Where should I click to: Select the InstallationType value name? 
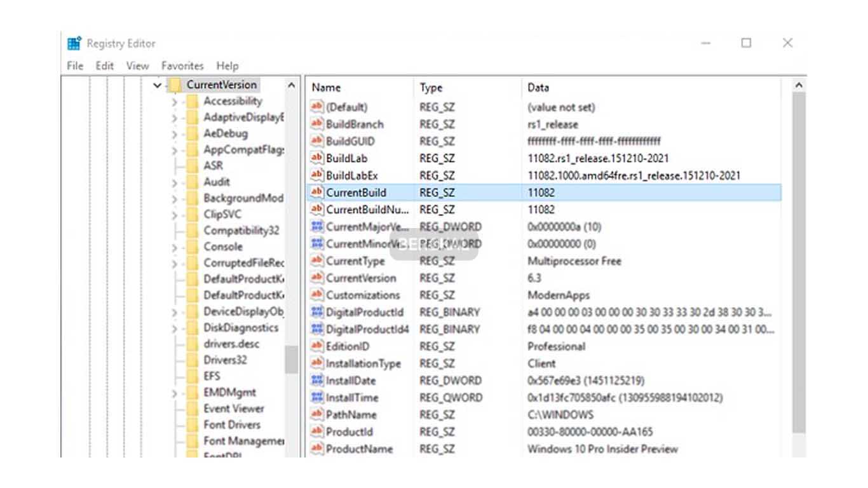click(x=363, y=363)
